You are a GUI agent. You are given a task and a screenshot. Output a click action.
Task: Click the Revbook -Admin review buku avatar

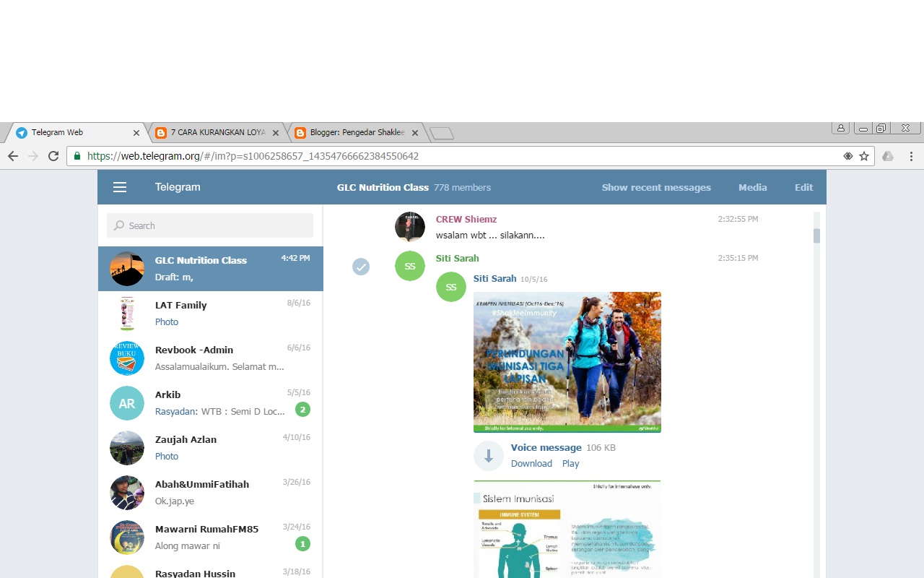[x=127, y=358]
